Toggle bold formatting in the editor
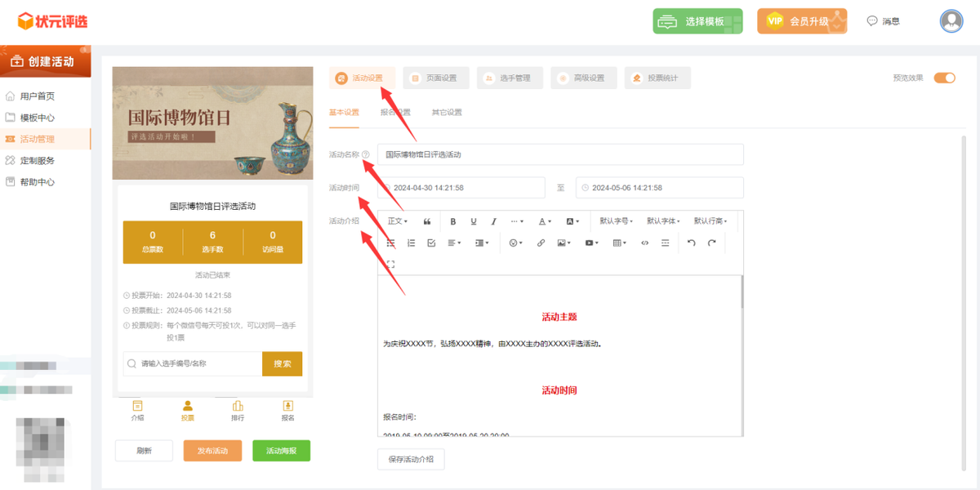 452,221
